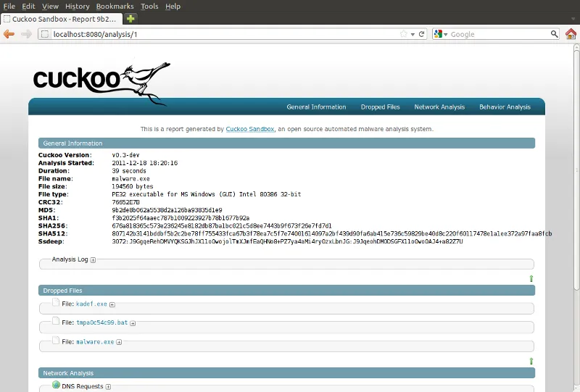Go to the browser Home icon

point(571,34)
